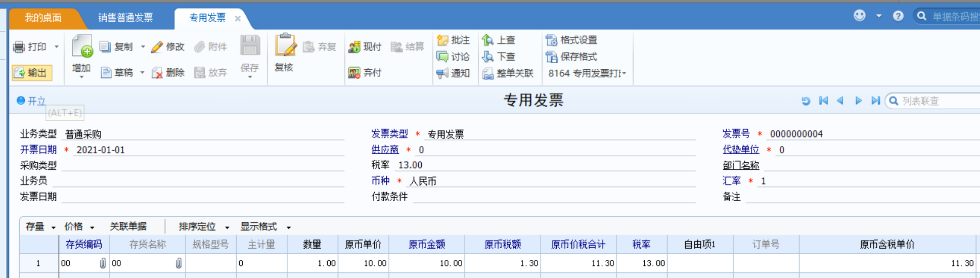Click the 复核 review icon
980x278 pixels.
(x=285, y=45)
